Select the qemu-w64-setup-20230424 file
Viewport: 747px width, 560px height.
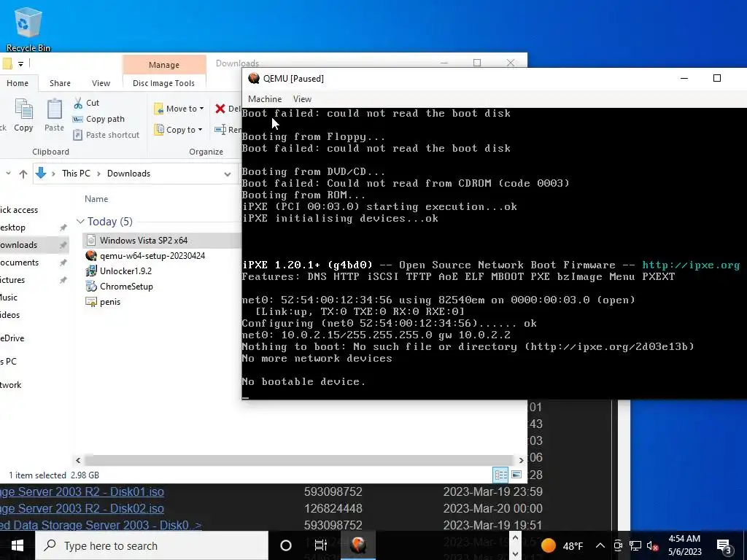coord(152,256)
